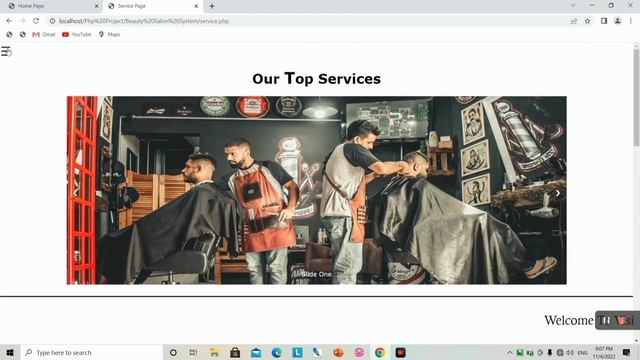Open Task View on taskbar
The image size is (640, 360).
coord(193,352)
